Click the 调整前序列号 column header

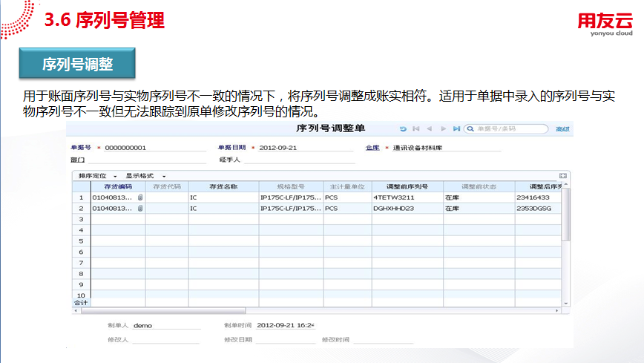407,186
